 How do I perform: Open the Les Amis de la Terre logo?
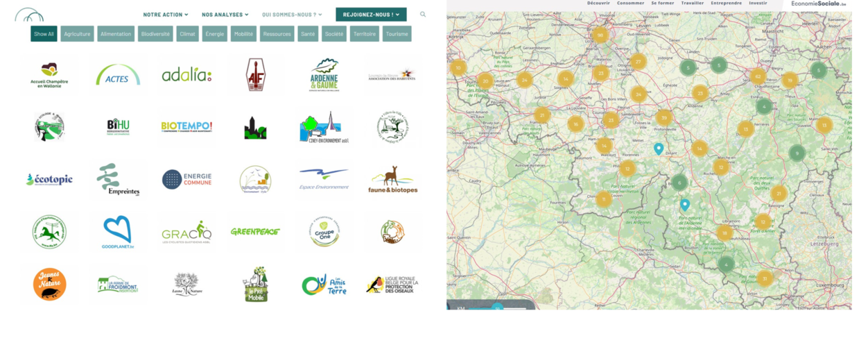[x=324, y=285]
